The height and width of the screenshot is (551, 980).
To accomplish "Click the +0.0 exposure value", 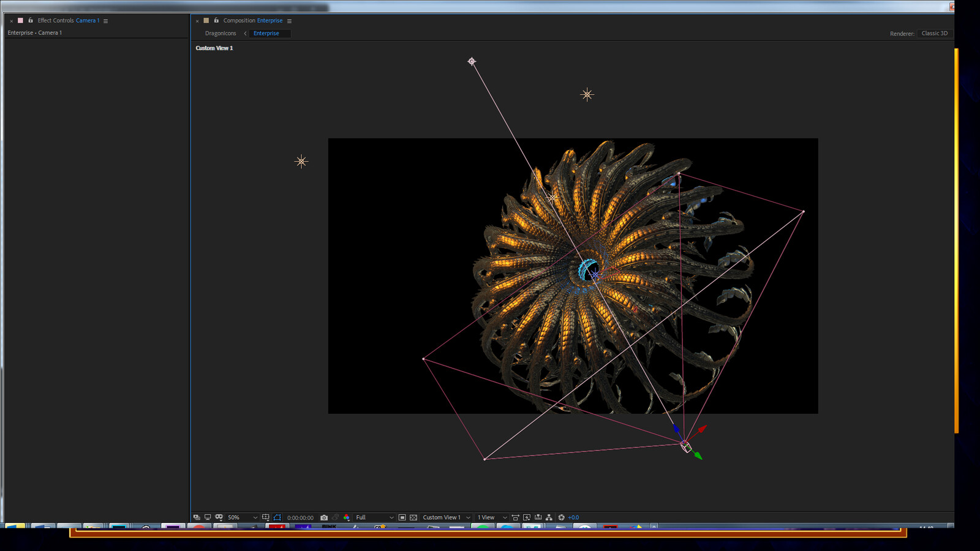I will pos(573,517).
